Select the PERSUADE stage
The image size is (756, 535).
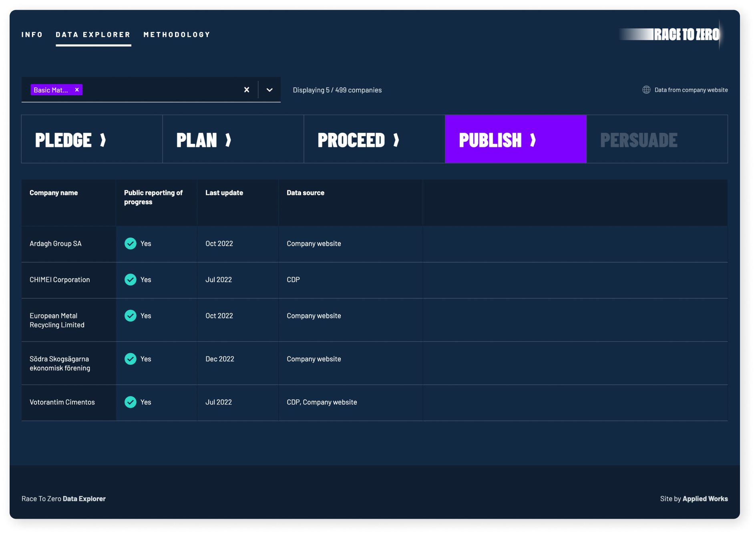(x=657, y=139)
